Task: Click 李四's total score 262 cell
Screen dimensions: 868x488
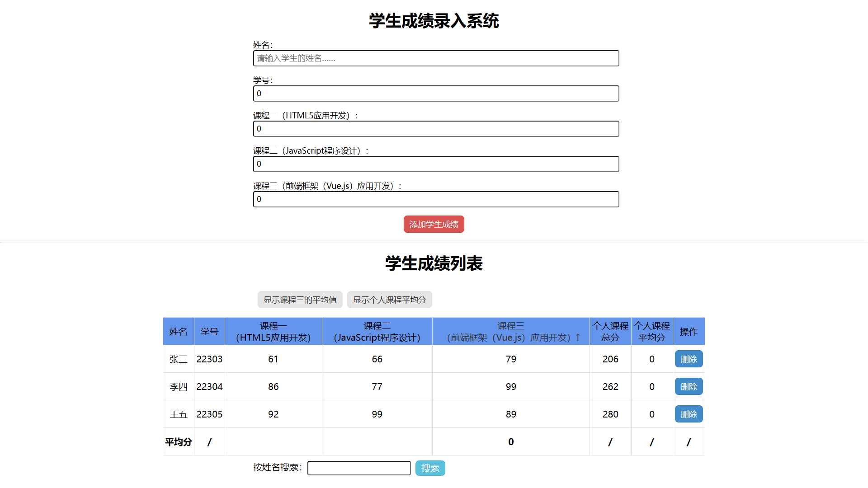Action: pos(610,387)
